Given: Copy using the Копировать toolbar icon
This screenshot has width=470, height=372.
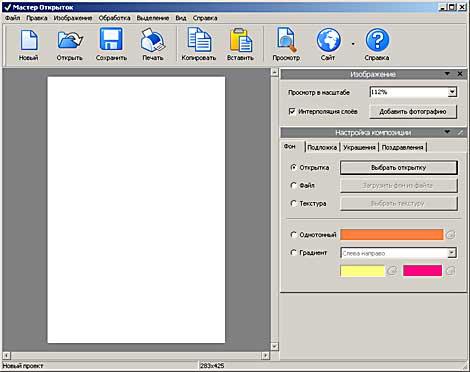Looking at the screenshot, I should [199, 45].
